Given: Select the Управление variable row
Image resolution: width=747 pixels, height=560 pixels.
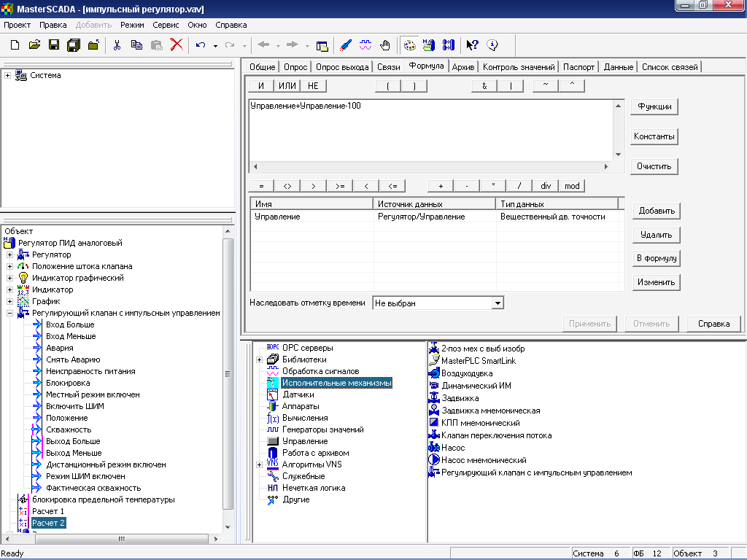Looking at the screenshot, I should 434,217.
